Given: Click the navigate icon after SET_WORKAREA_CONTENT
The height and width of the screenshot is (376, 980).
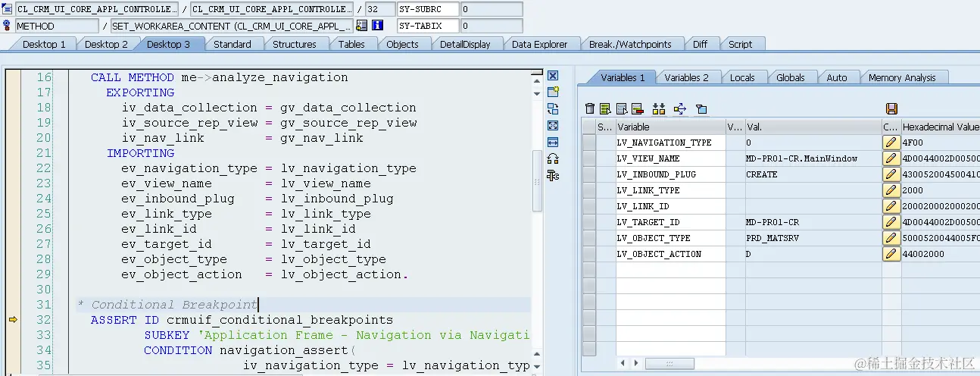Looking at the screenshot, I should pos(362,25).
